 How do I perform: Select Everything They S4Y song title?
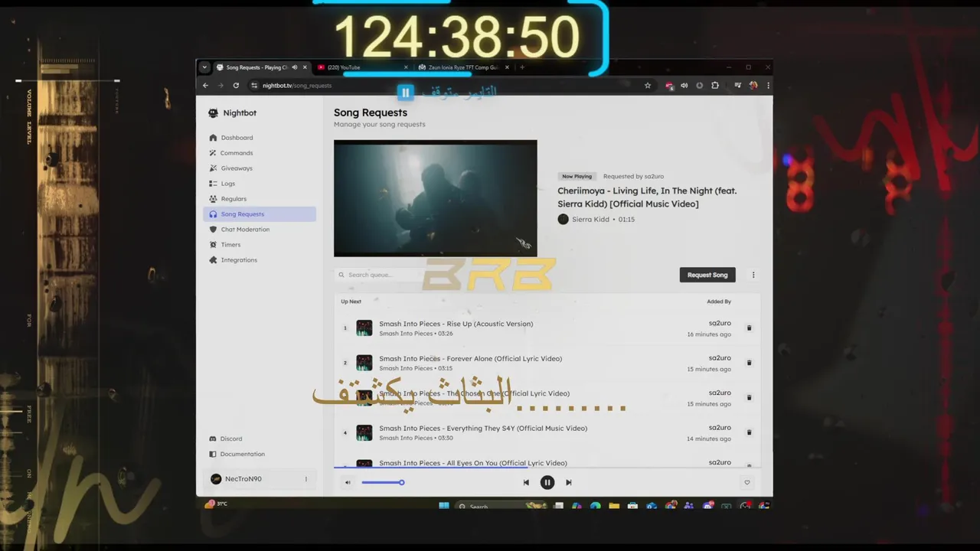[483, 429]
